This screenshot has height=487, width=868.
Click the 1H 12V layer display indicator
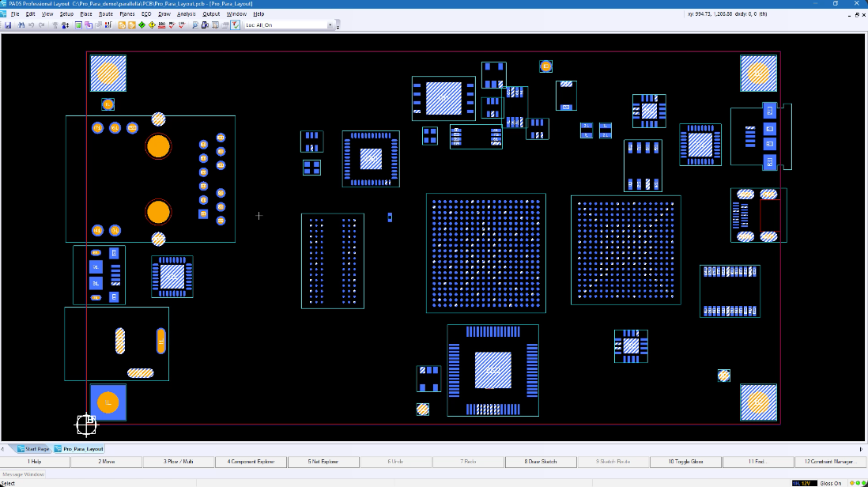pyautogui.click(x=805, y=482)
